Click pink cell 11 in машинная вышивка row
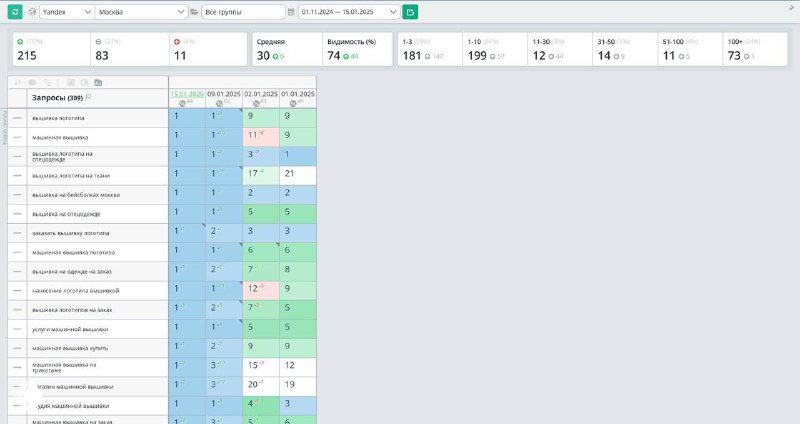This screenshot has height=424, width=800. pos(261,137)
